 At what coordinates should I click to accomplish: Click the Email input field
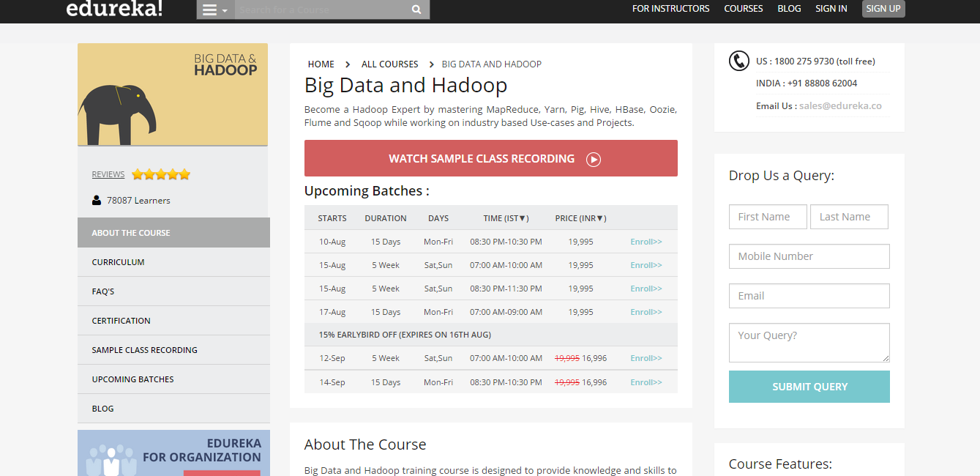809,296
